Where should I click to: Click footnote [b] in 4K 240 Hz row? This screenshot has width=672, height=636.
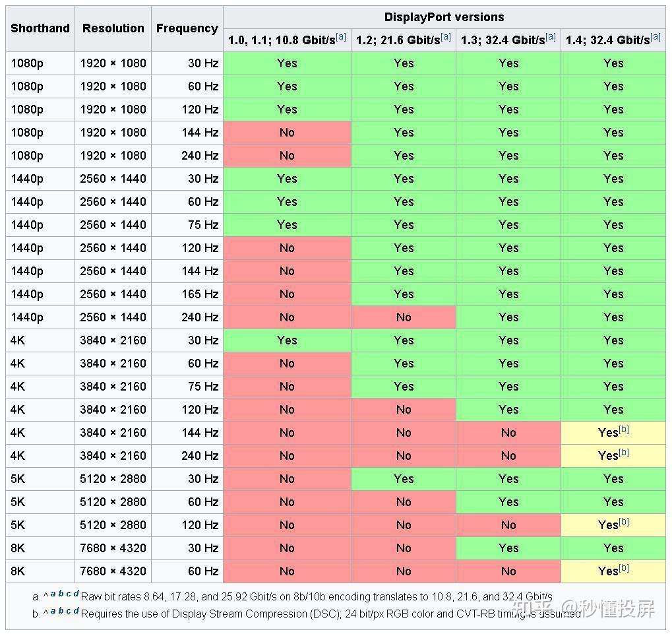pyautogui.click(x=624, y=453)
